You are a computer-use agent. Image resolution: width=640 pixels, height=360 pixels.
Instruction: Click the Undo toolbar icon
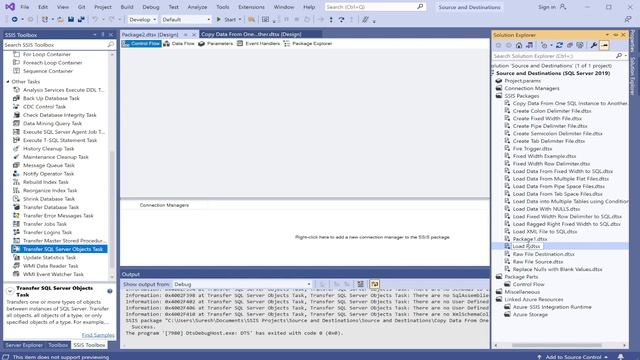click(95, 19)
